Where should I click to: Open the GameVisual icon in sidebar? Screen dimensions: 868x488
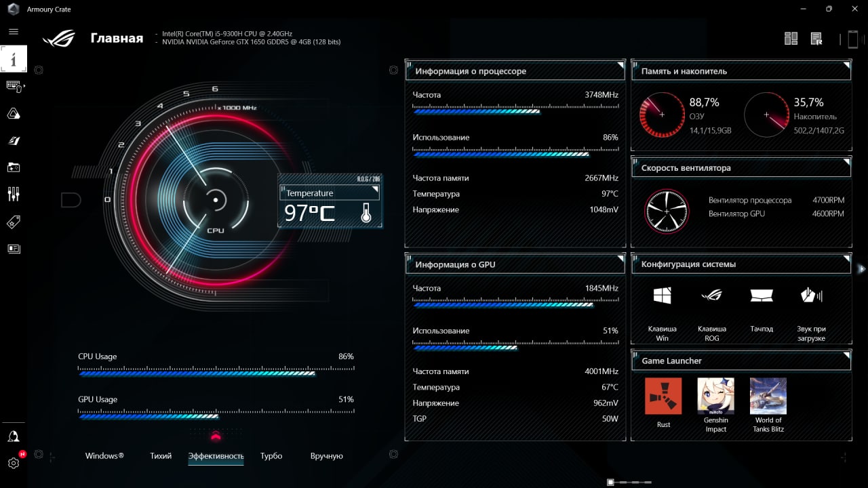point(14,140)
